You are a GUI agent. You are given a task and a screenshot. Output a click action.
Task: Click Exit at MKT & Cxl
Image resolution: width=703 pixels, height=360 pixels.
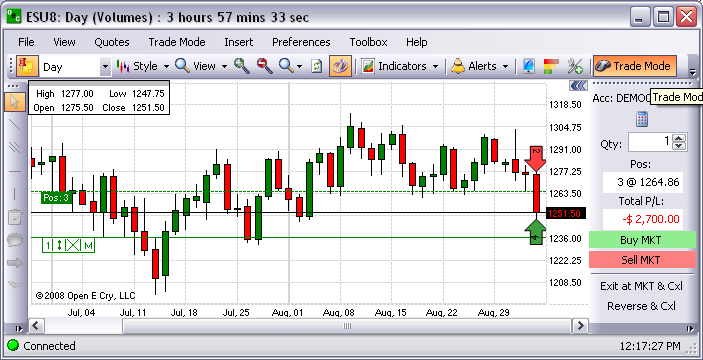pyautogui.click(x=642, y=286)
